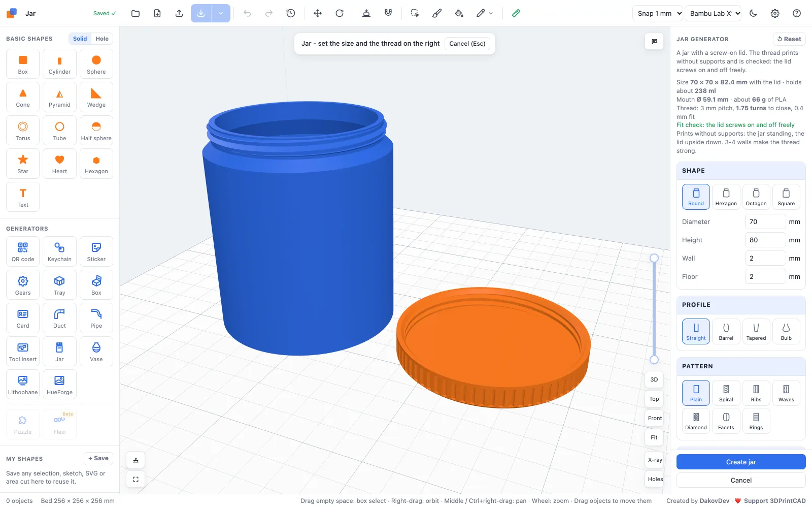Click the green ruler measure icon

point(516,13)
